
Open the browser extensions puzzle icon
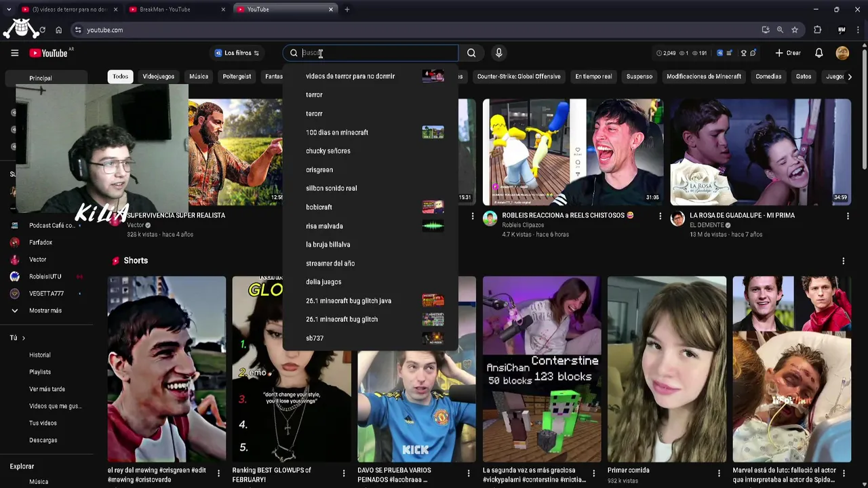[817, 30]
